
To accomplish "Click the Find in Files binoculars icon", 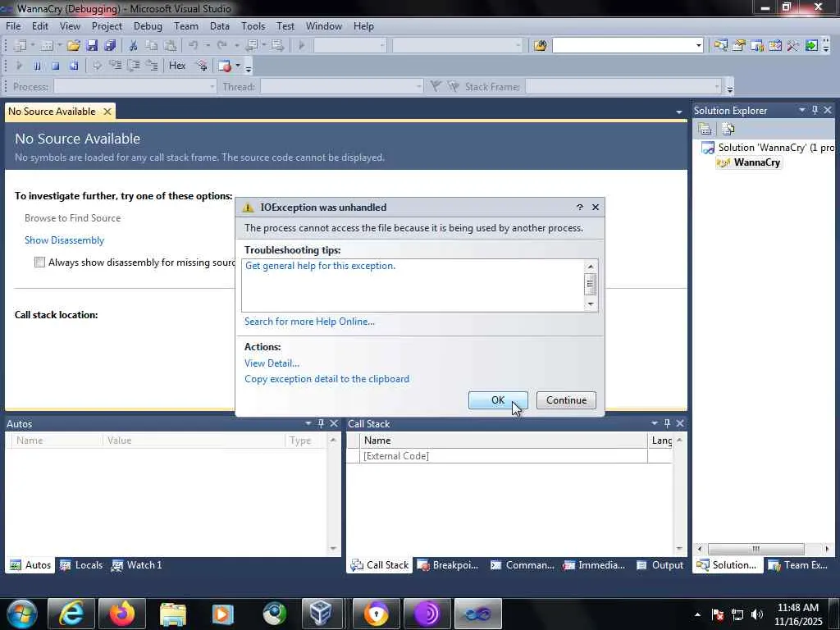I will pyautogui.click(x=540, y=46).
